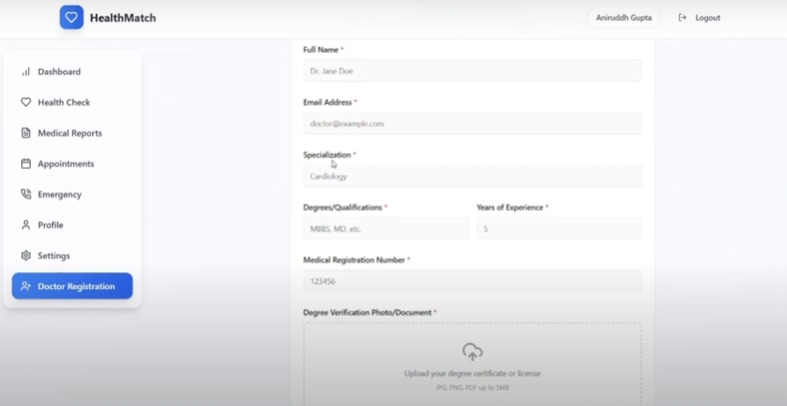This screenshot has height=406, width=787.
Task: Click the logout arrow icon
Action: pyautogui.click(x=682, y=18)
